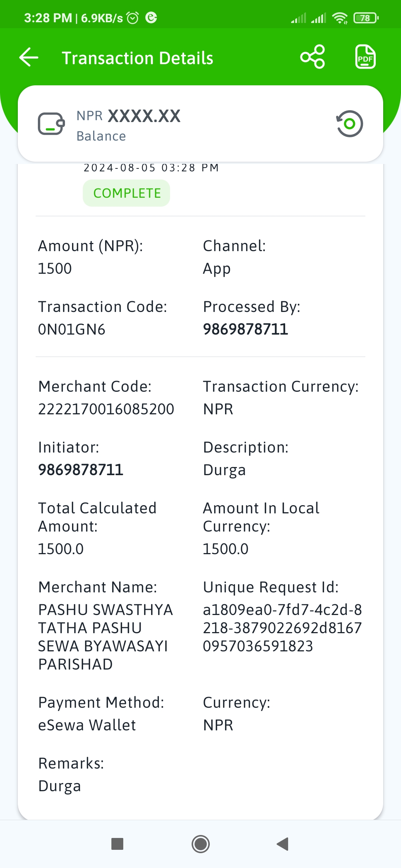Viewport: 401px width, 868px height.
Task: Select the Processed By number 9869878711
Action: point(245,329)
